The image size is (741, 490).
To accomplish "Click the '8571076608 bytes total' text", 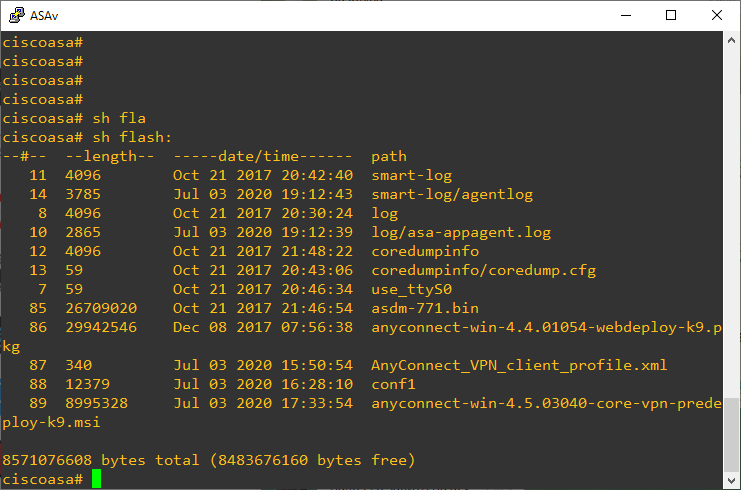I will point(101,460).
